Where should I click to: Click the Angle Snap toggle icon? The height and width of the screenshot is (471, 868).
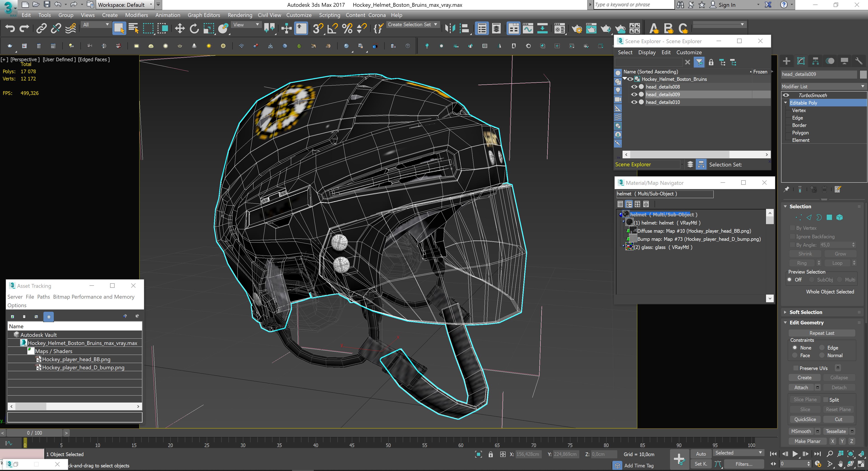click(x=332, y=29)
